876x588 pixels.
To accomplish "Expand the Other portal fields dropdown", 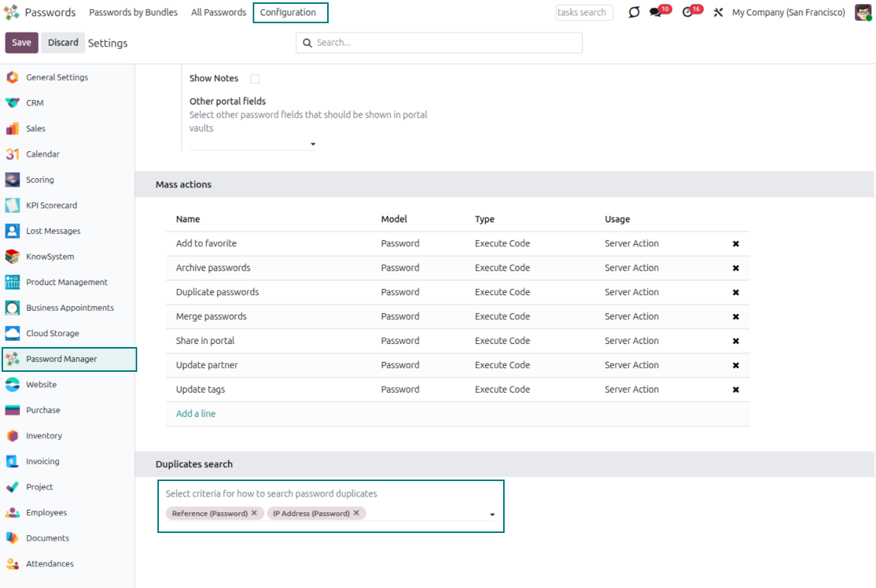I will coord(313,144).
